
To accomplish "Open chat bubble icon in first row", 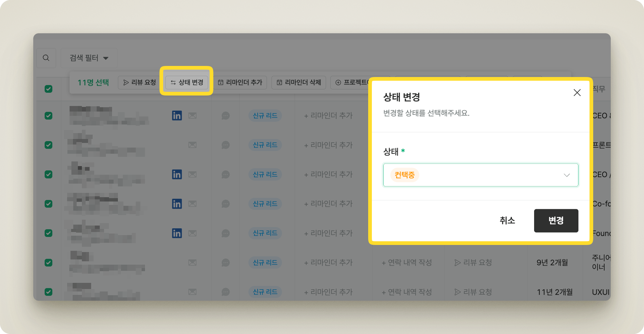I will 226,116.
